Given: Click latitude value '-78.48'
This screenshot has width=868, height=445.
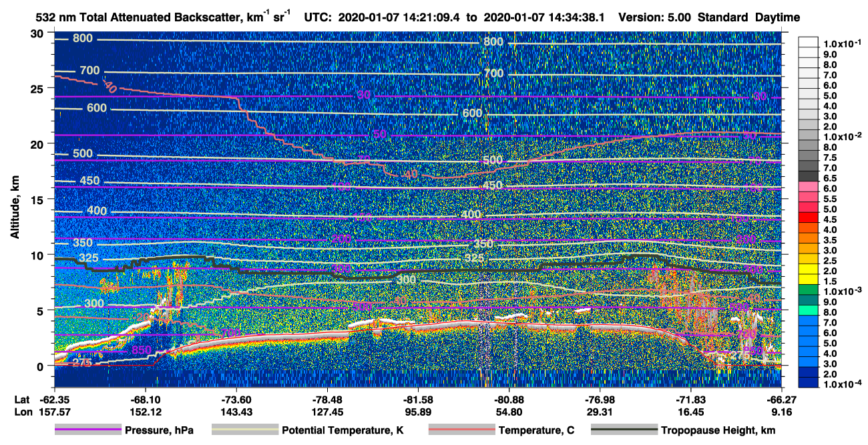Looking at the screenshot, I should pos(327,400).
